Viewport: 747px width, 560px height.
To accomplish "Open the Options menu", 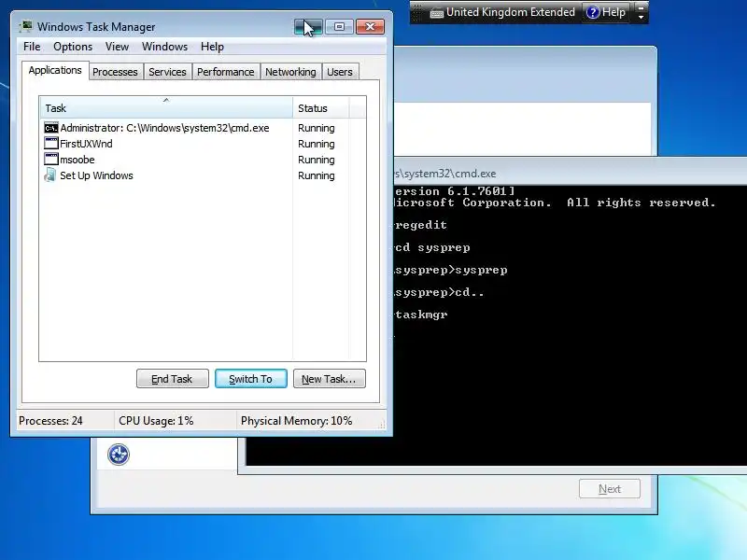I will (x=73, y=47).
